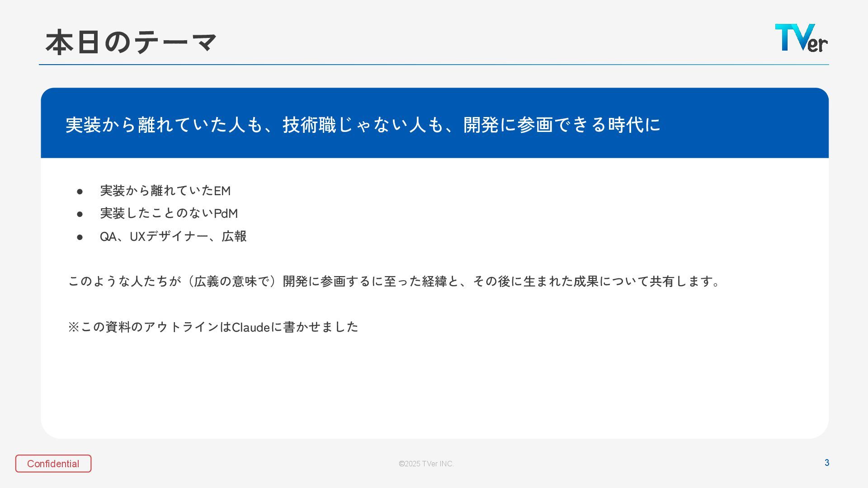This screenshot has width=868, height=488.
Task: Click the paragraph starting このような人たちが
Action: [x=394, y=281]
